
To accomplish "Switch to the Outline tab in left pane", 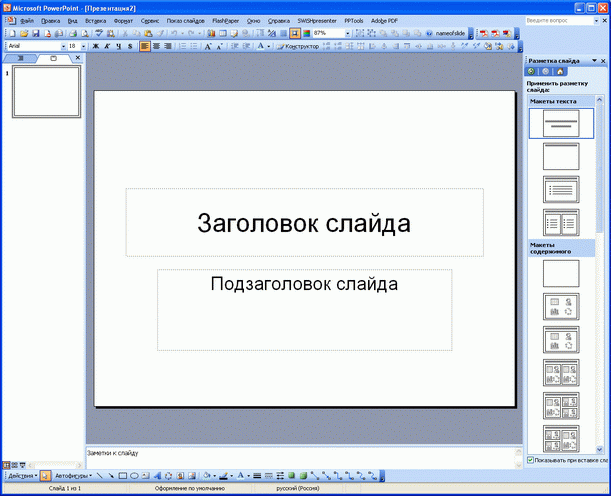I will tap(20, 58).
